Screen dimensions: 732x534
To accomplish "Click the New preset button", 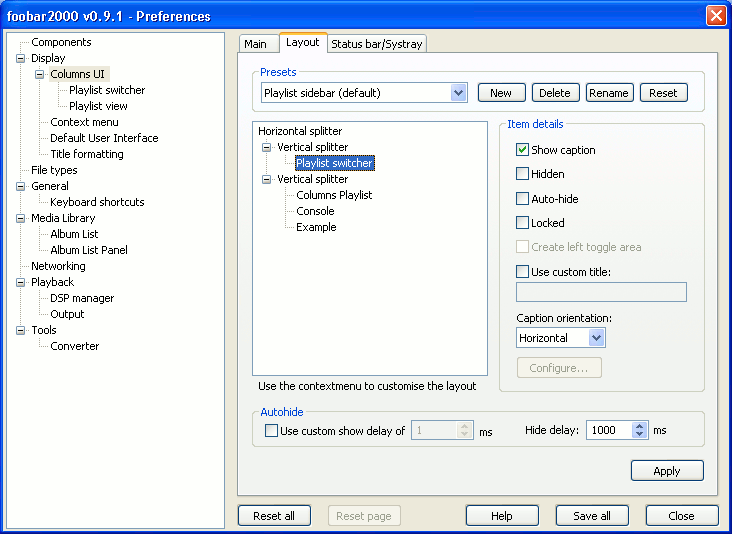I will click(x=501, y=93).
